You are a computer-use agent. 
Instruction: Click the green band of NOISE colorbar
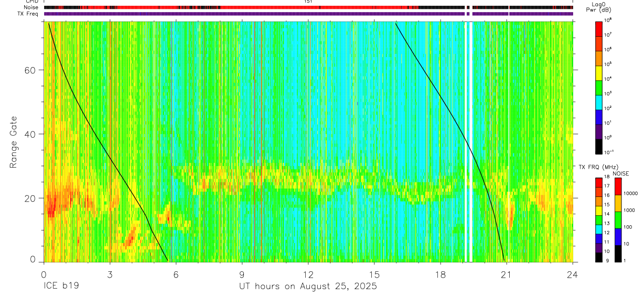[x=618, y=220]
